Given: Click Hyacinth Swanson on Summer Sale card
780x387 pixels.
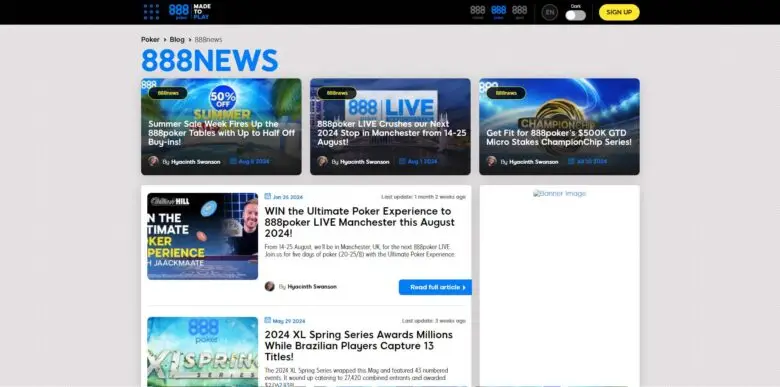Looking at the screenshot, I should 195,162.
